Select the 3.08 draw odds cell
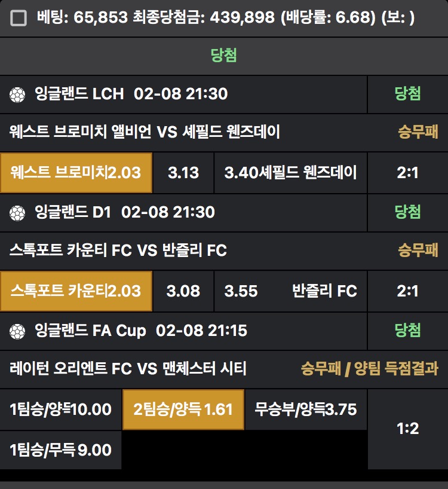The width and height of the screenshot is (448, 489). click(x=183, y=291)
